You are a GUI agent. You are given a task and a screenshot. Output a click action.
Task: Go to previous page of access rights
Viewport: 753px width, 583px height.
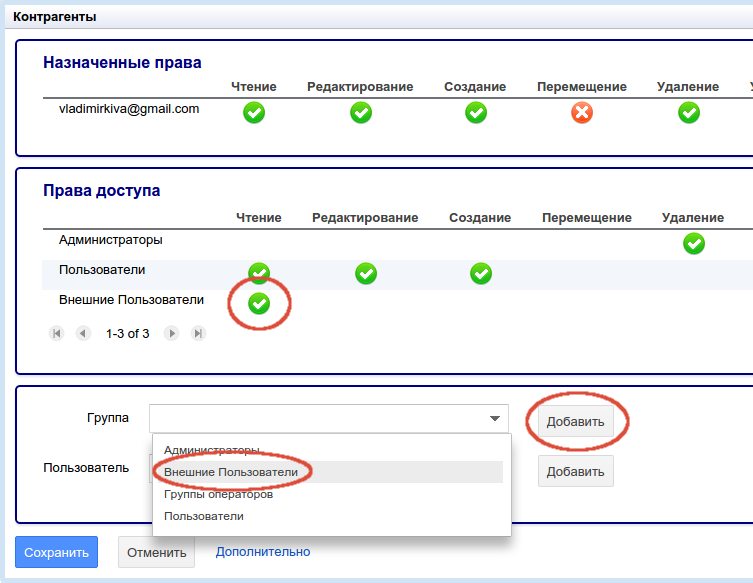83,333
